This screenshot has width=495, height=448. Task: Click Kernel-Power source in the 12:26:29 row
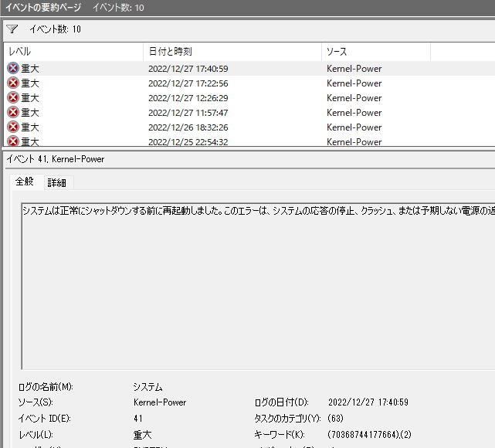click(x=354, y=98)
